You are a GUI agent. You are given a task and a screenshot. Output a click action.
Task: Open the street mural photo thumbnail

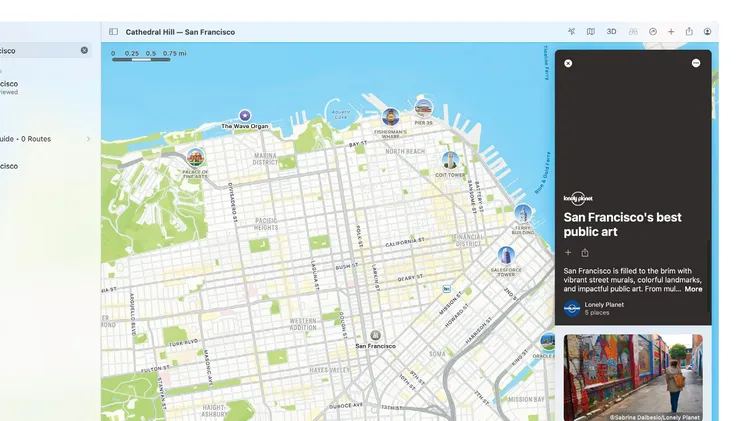pos(633,377)
